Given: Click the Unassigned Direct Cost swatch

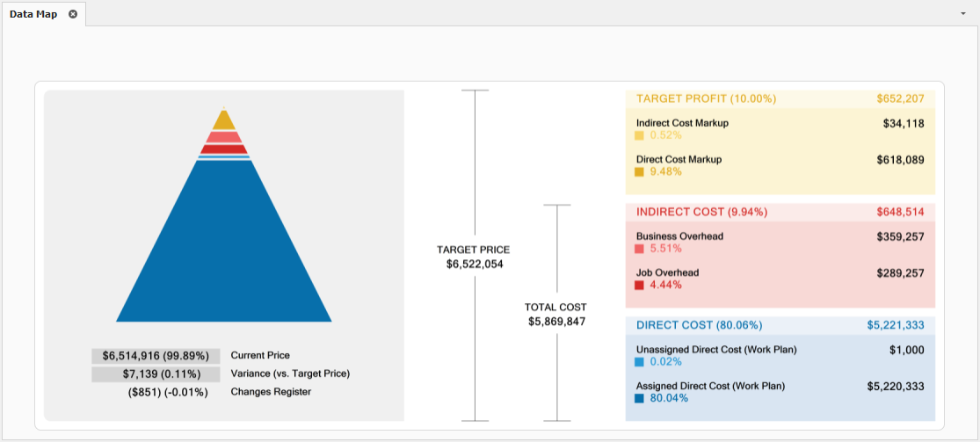Looking at the screenshot, I should pyautogui.click(x=639, y=362).
